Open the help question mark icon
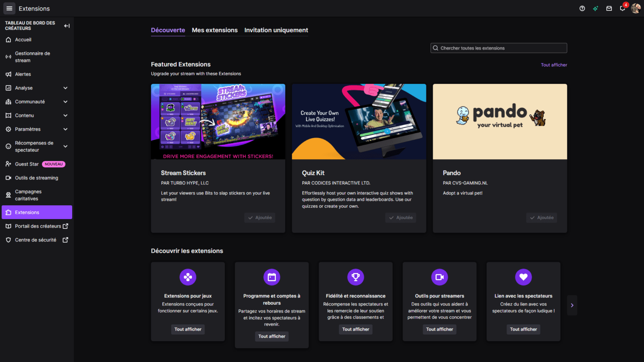Viewport: 644px width, 362px height. click(582, 8)
